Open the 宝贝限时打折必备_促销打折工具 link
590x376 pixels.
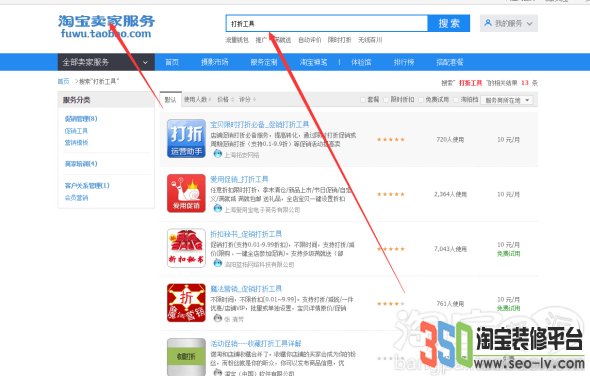tap(260, 125)
